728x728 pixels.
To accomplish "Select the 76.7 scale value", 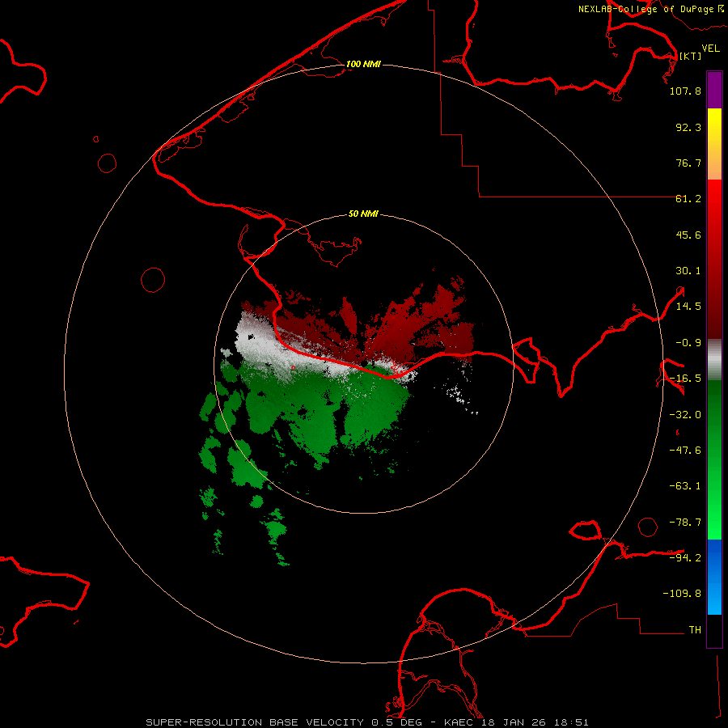I will [688, 163].
